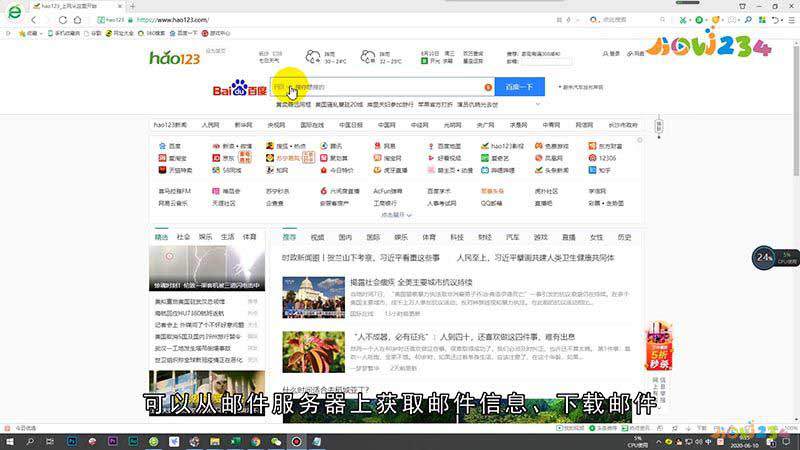Open the favorites dropdown in bookmarks bar
Viewport: 800px width, 450px height.
point(31,33)
